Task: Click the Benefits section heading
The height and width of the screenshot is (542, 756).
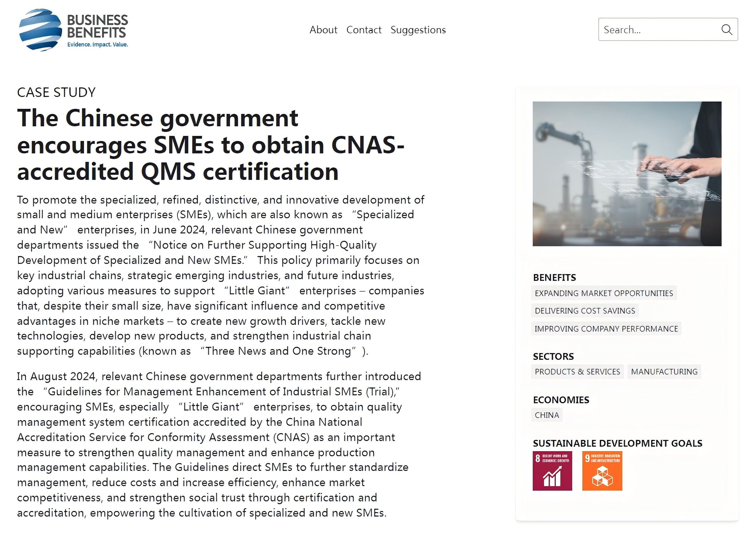Action: (554, 277)
